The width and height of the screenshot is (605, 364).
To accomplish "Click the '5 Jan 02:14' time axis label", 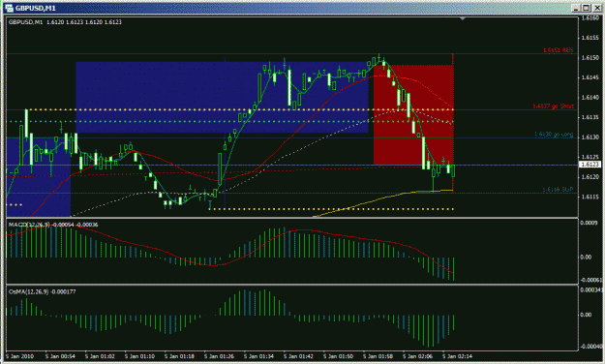I will tap(458, 356).
